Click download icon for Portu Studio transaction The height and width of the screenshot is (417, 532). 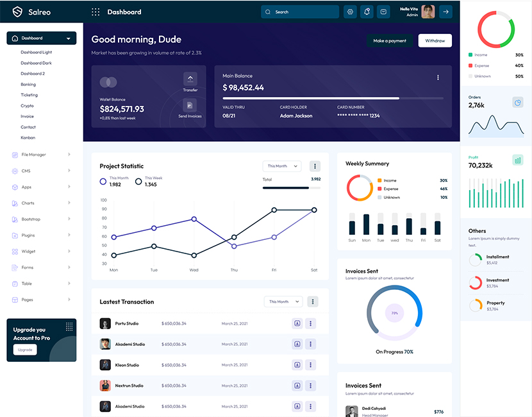coord(297,323)
